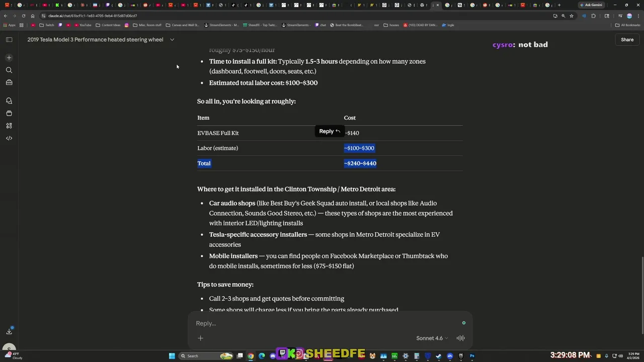Open the Artifacts icon in sidebar
644x362 pixels.
coord(9,113)
